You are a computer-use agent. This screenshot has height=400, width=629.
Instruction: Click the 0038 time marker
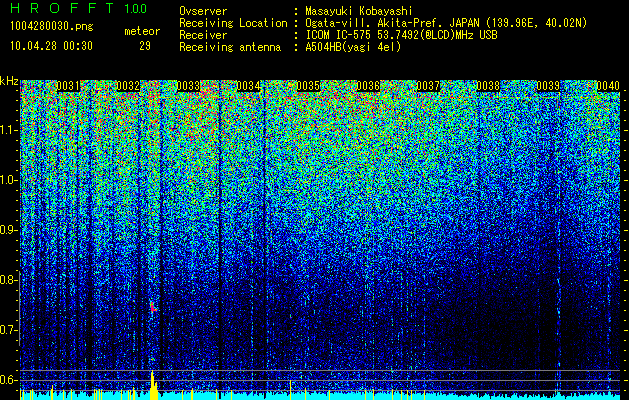pyautogui.click(x=488, y=86)
